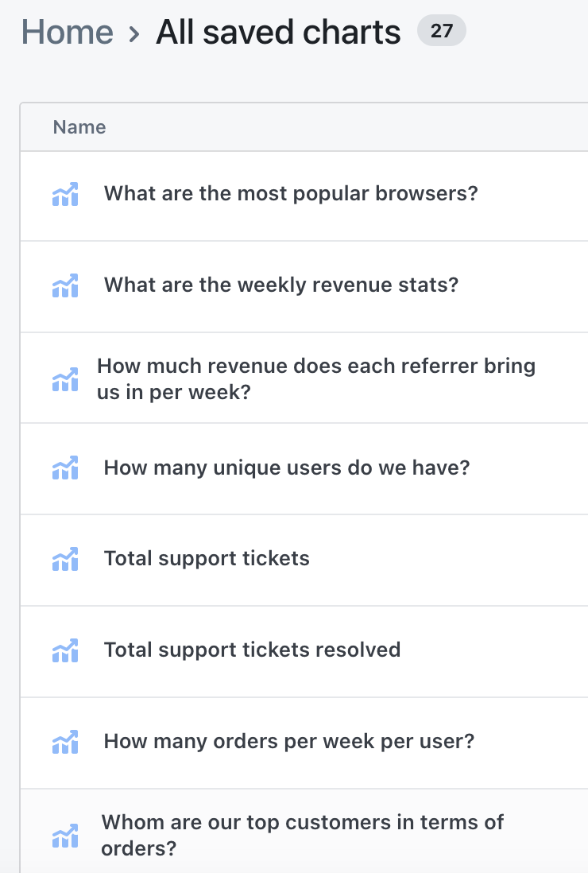Screen dimensions: 588x873
Task: Click the chart icon next to tickets resolved row
Action: point(65,650)
